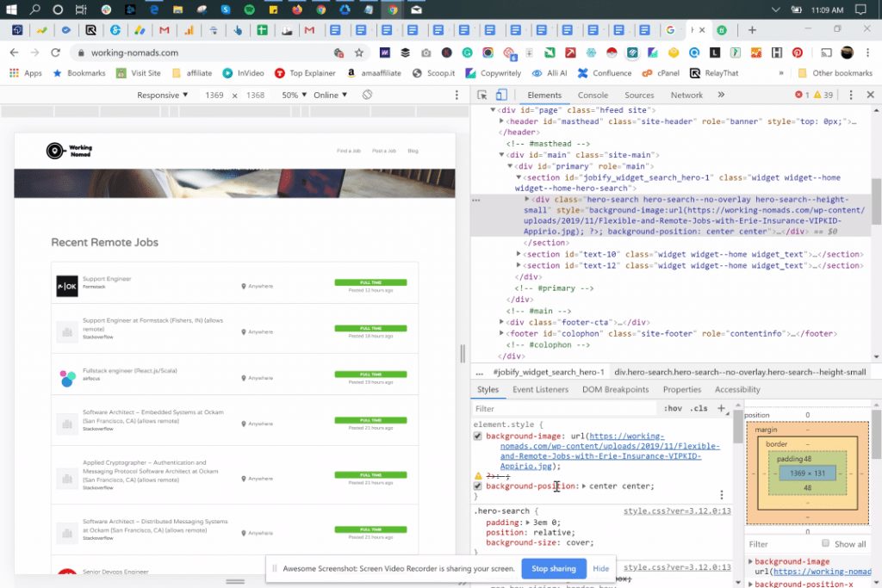The image size is (882, 588).
Task: Activate the inspect element picker tool
Action: point(483,96)
